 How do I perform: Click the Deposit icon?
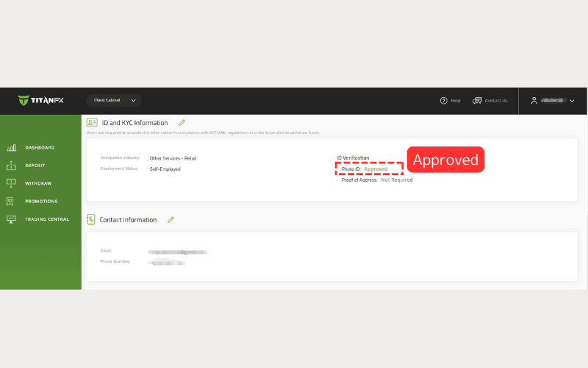(x=11, y=165)
